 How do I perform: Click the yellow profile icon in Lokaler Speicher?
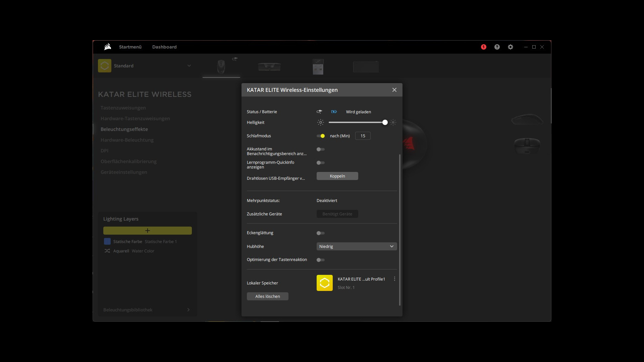[324, 283]
